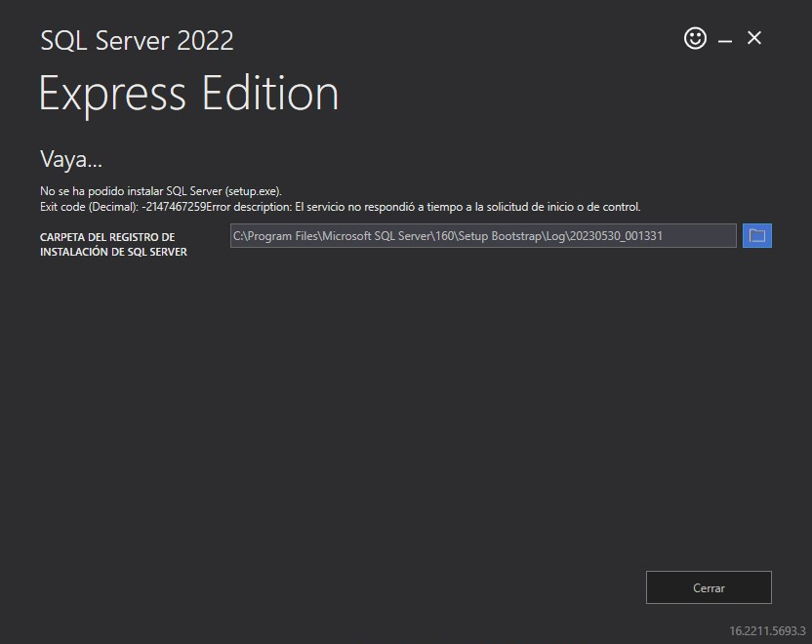Select the log folder path field

(x=483, y=235)
